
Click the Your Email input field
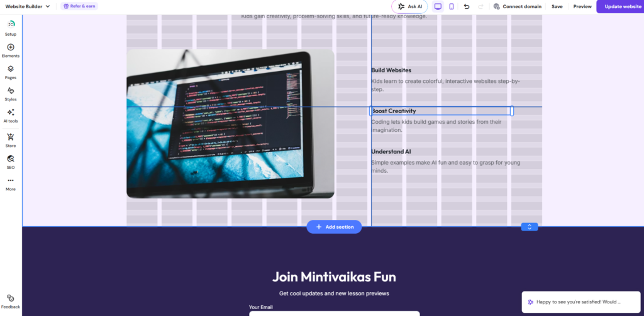point(335,313)
